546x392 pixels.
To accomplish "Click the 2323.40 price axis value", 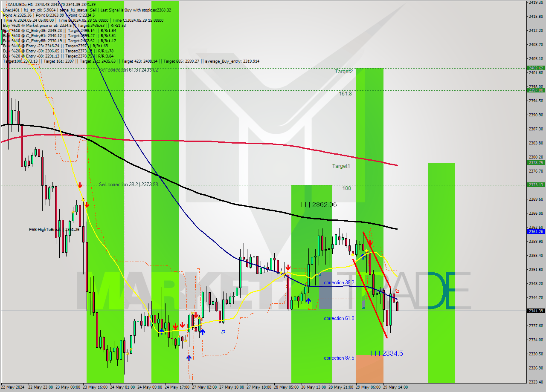I will (535, 382).
